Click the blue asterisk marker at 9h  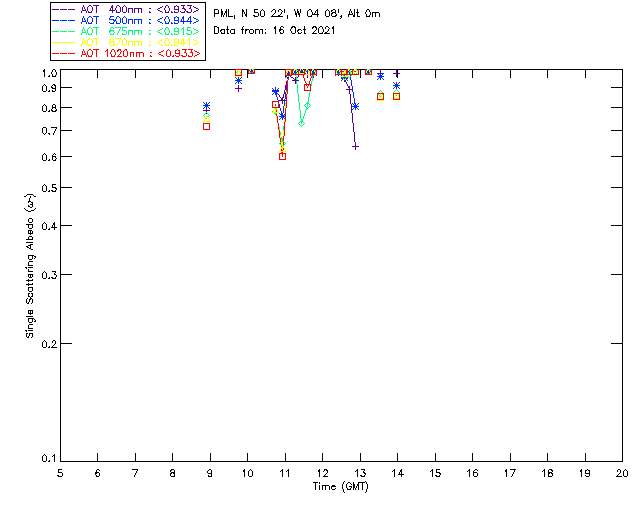207,106
